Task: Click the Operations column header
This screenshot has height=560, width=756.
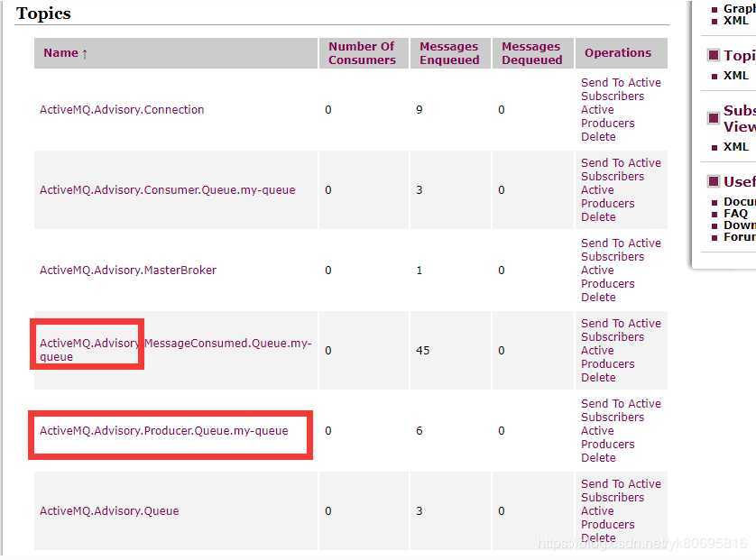Action: [618, 52]
